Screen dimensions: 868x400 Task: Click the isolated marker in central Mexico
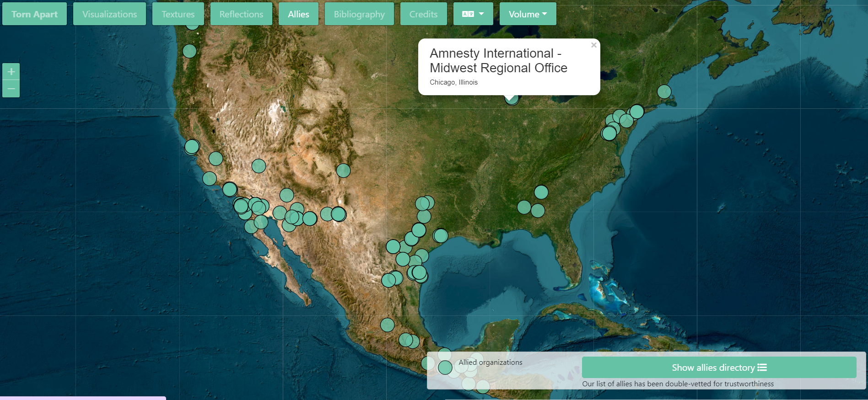point(388,325)
